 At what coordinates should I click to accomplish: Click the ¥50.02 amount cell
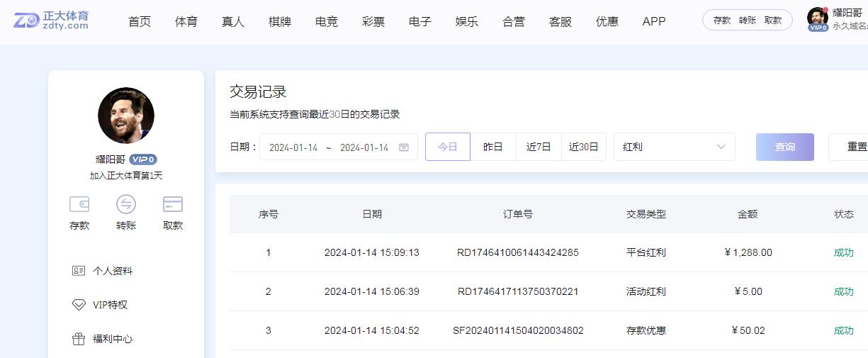click(x=748, y=330)
